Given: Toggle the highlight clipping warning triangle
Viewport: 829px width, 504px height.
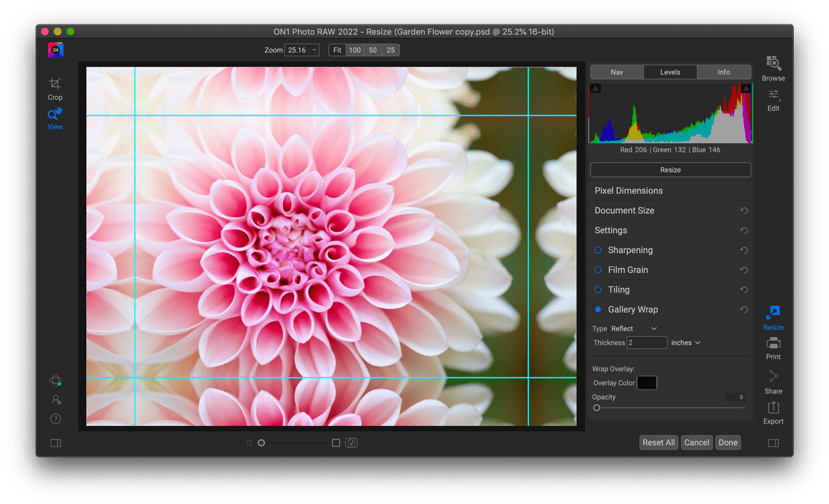Looking at the screenshot, I should click(746, 88).
